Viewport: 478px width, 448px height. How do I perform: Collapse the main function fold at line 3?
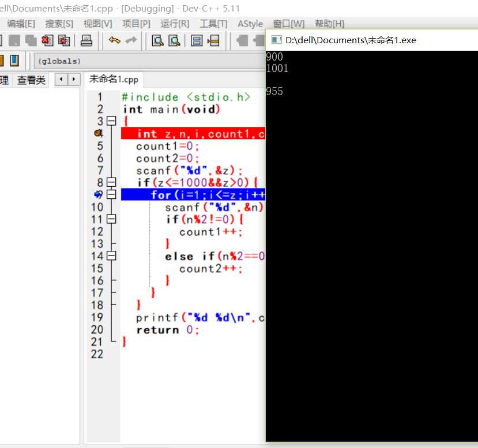point(112,121)
